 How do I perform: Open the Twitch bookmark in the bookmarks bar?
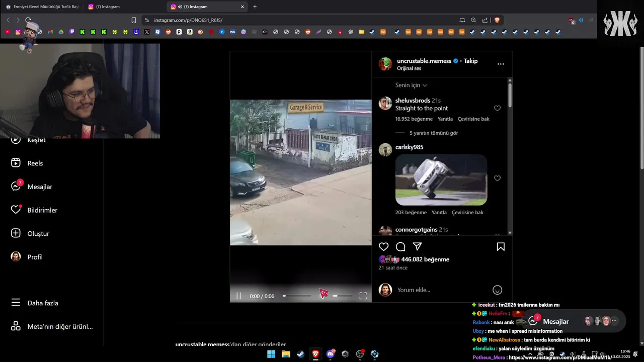coord(72,32)
